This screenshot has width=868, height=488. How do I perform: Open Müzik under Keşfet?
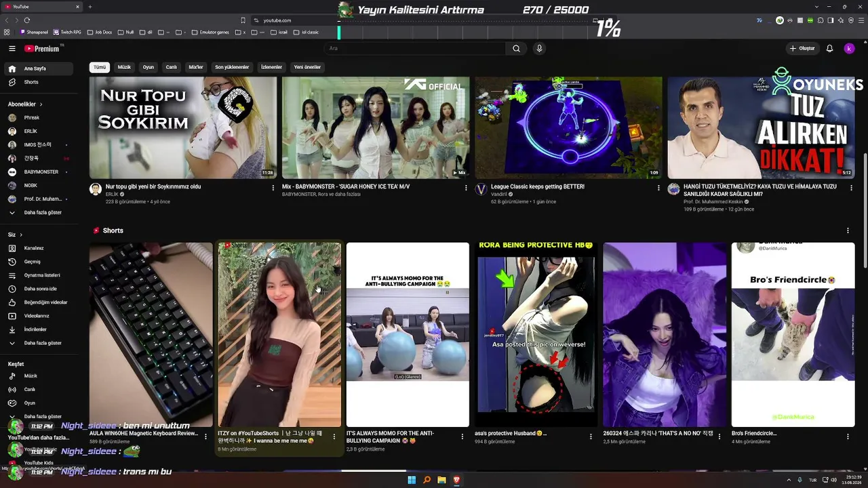[39, 375]
